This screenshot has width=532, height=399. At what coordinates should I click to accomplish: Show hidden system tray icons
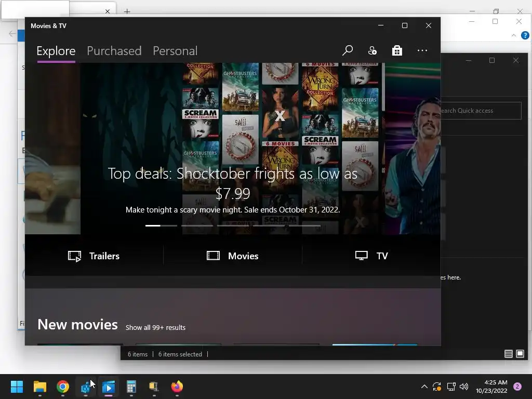(x=424, y=387)
